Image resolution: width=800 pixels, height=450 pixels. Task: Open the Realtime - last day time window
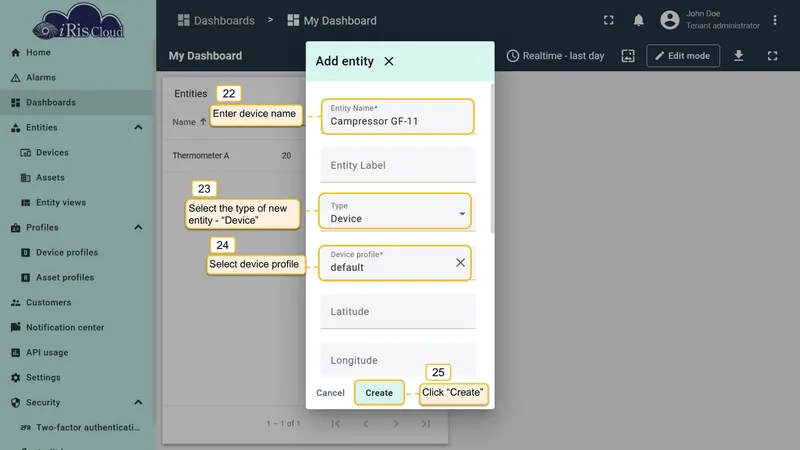[555, 56]
